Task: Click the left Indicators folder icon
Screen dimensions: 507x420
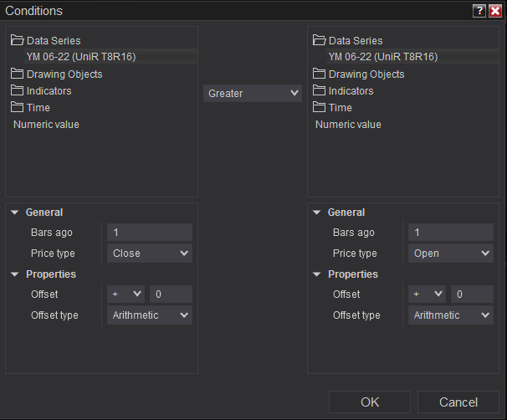Action: coord(18,90)
